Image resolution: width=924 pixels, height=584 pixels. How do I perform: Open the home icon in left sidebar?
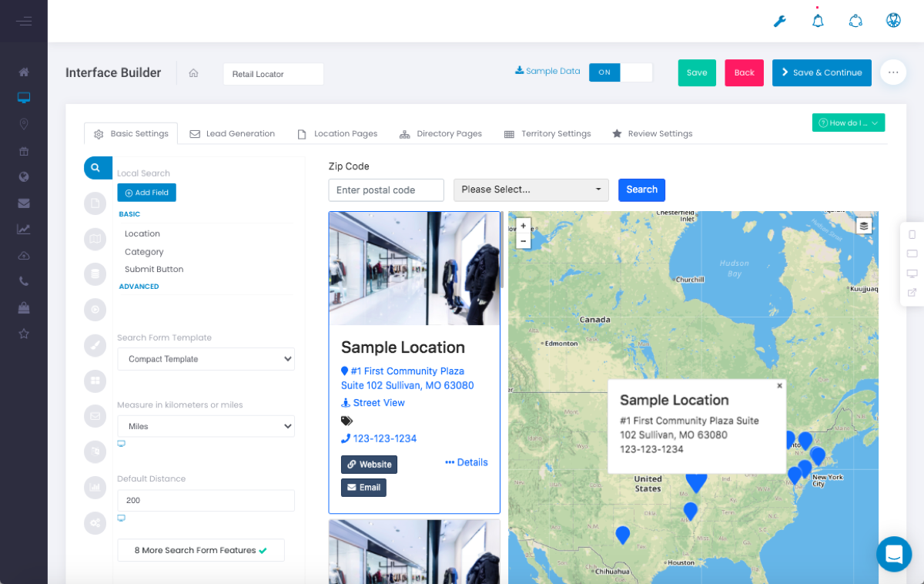(x=23, y=71)
